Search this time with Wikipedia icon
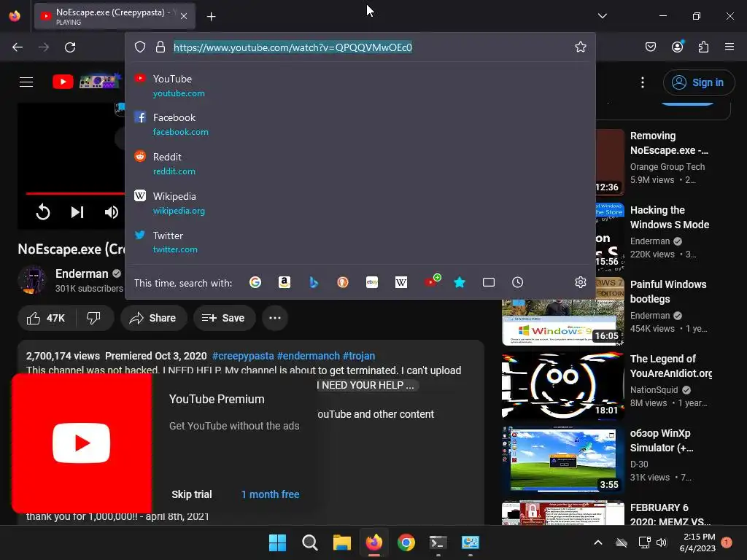 401,282
